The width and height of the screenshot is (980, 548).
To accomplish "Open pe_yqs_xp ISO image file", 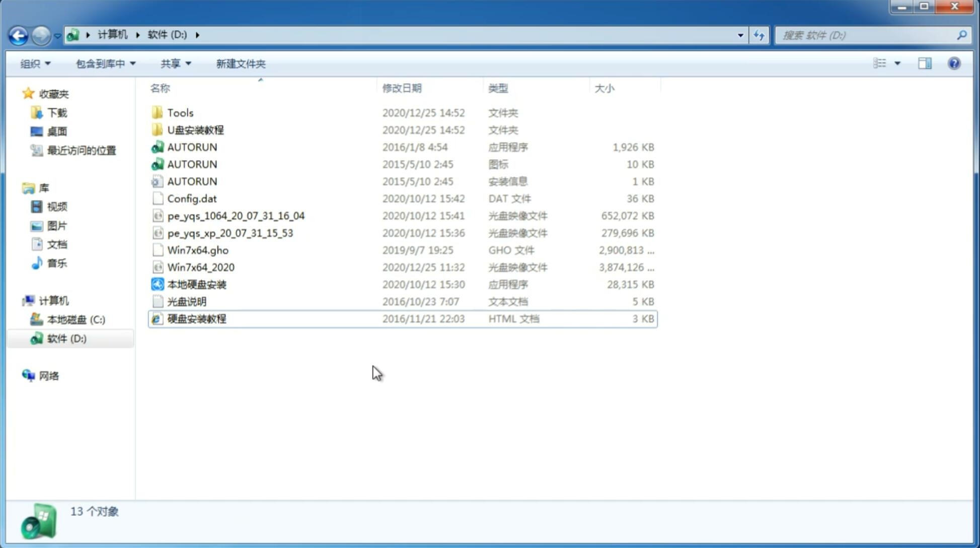I will tap(230, 232).
